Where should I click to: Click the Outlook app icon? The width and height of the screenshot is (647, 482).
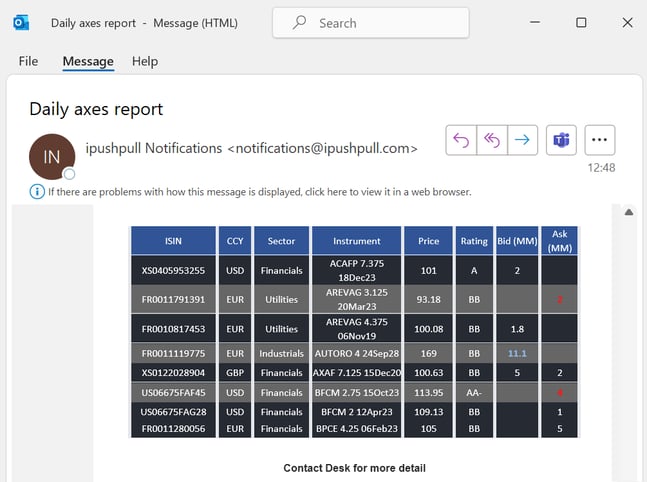click(21, 23)
